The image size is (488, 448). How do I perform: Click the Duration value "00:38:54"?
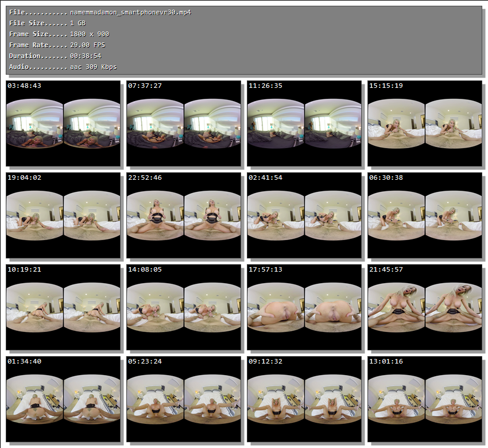(86, 56)
